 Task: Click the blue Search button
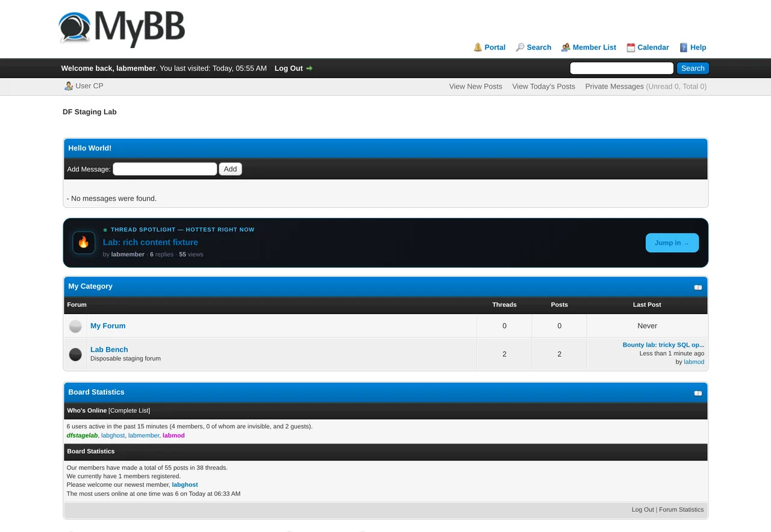click(693, 69)
